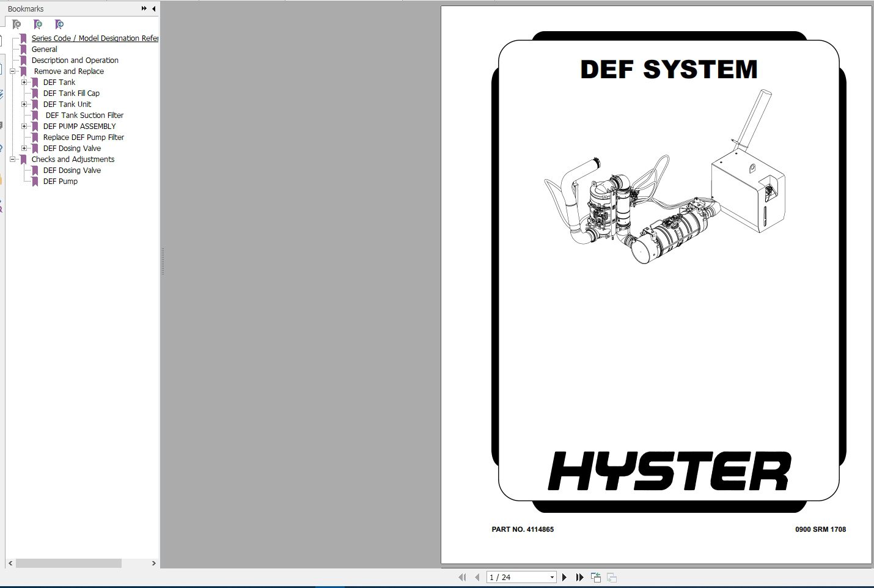Click the double-arrow options icon in Bookmarks header
The width and height of the screenshot is (874, 588).
coord(144,9)
